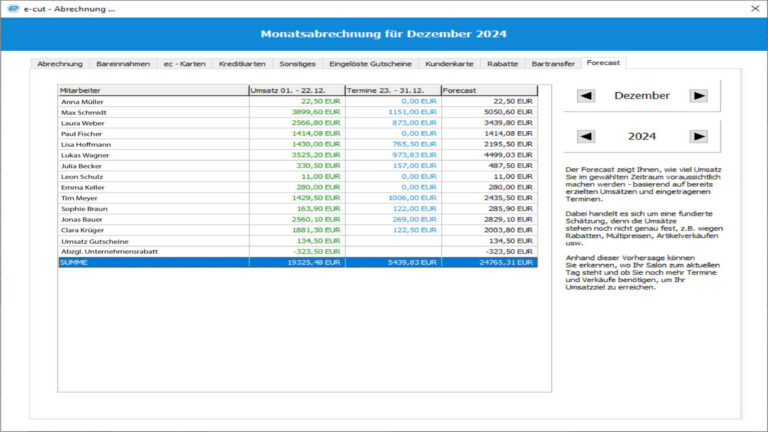Open the Bartransfer tab

(x=553, y=64)
